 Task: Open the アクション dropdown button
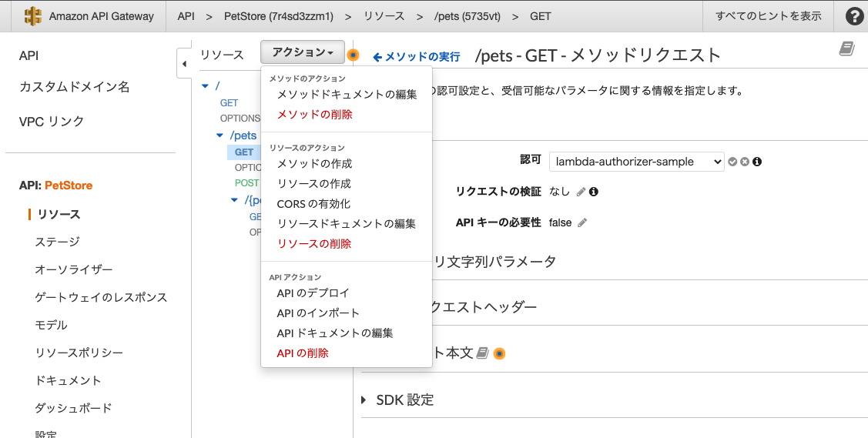pyautogui.click(x=302, y=52)
